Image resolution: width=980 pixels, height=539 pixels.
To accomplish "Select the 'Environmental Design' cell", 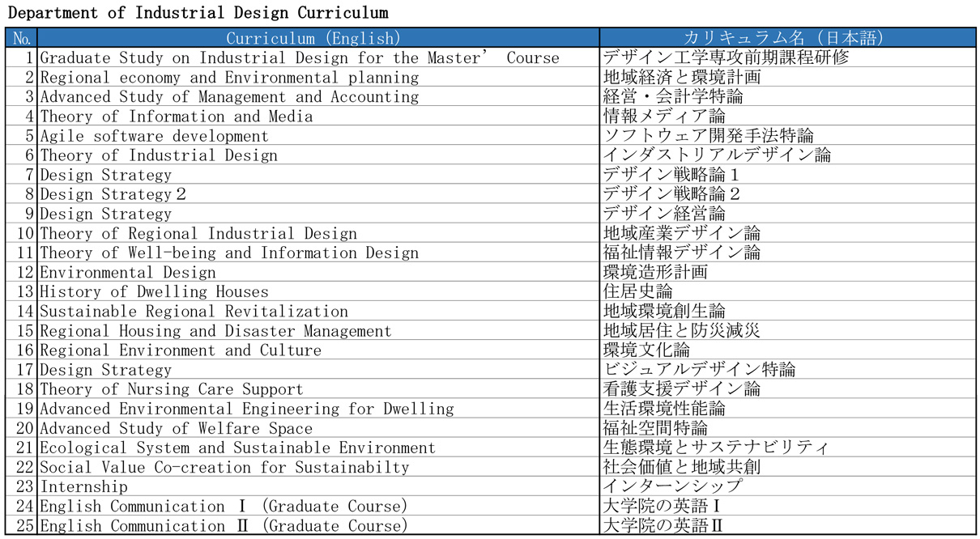I will click(x=318, y=272).
